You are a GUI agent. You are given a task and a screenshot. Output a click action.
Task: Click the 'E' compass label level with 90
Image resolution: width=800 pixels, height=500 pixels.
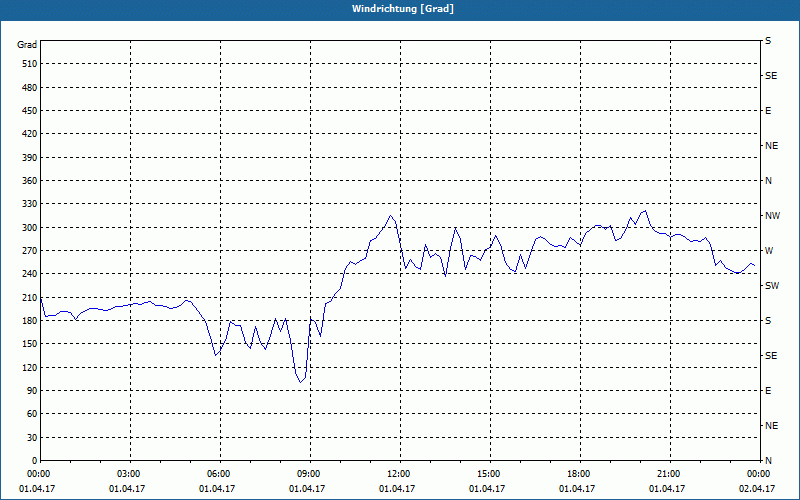point(768,391)
